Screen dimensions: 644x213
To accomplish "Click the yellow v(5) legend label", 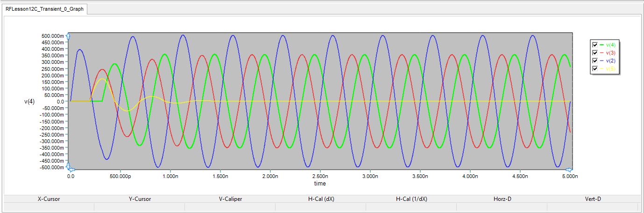I will 610,69.
